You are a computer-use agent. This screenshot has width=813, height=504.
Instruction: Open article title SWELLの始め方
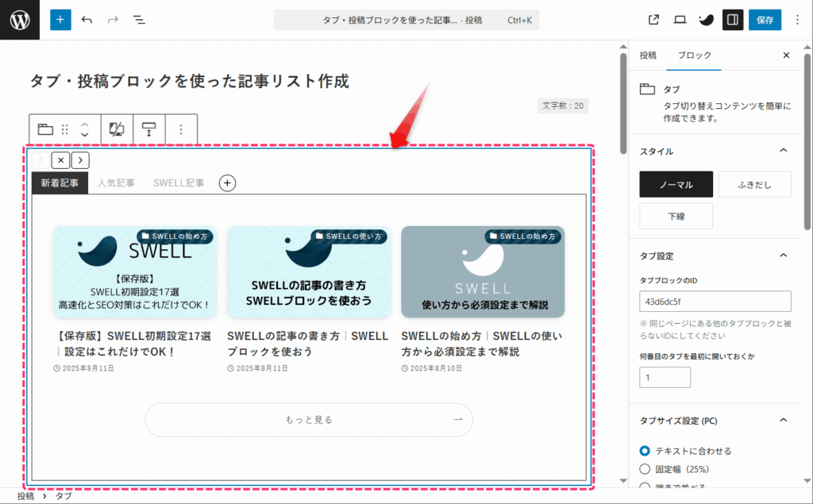[482, 343]
